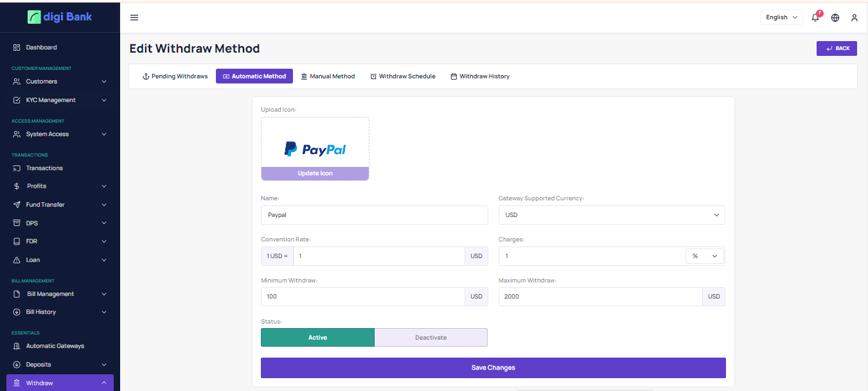Click the Back button
Image resolution: width=868 pixels, height=391 pixels.
[x=837, y=48]
